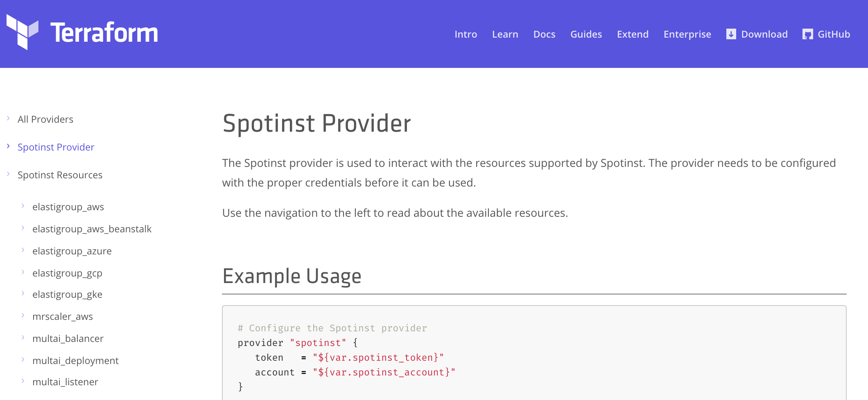This screenshot has width=868, height=400.
Task: Click chevron beside Spotinst Provider
Action: pyautogui.click(x=8, y=146)
